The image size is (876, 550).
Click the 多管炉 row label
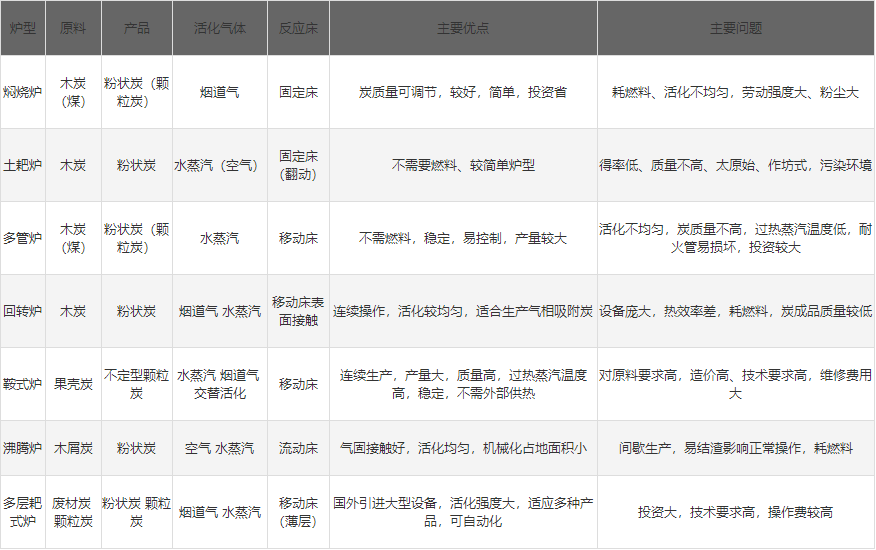point(22,238)
